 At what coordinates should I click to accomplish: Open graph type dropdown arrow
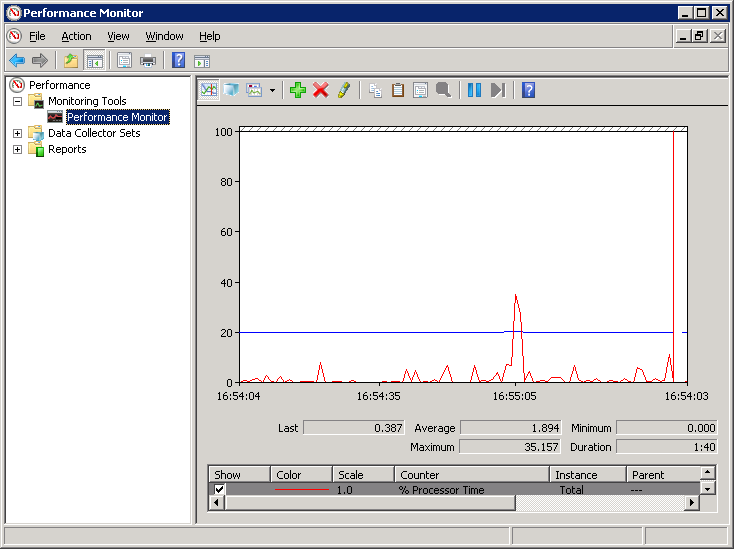pyautogui.click(x=272, y=90)
